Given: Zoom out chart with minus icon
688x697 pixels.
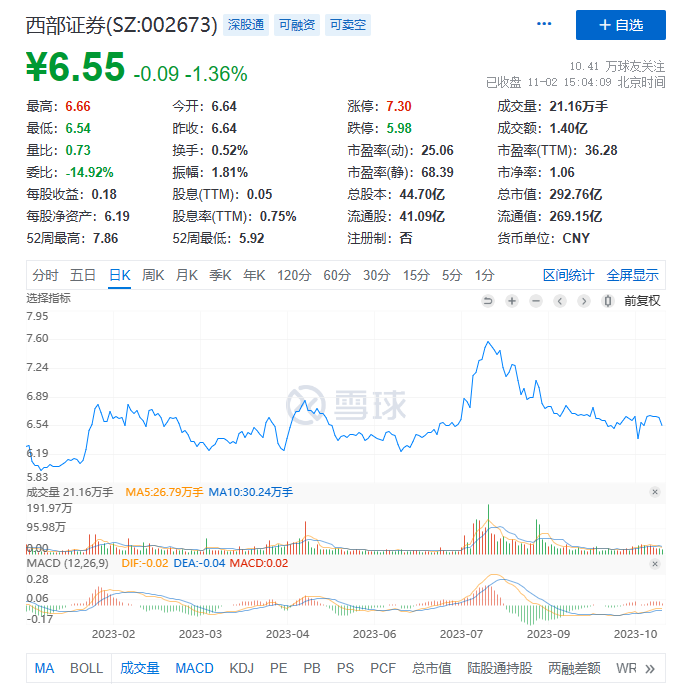Looking at the screenshot, I should [x=536, y=301].
